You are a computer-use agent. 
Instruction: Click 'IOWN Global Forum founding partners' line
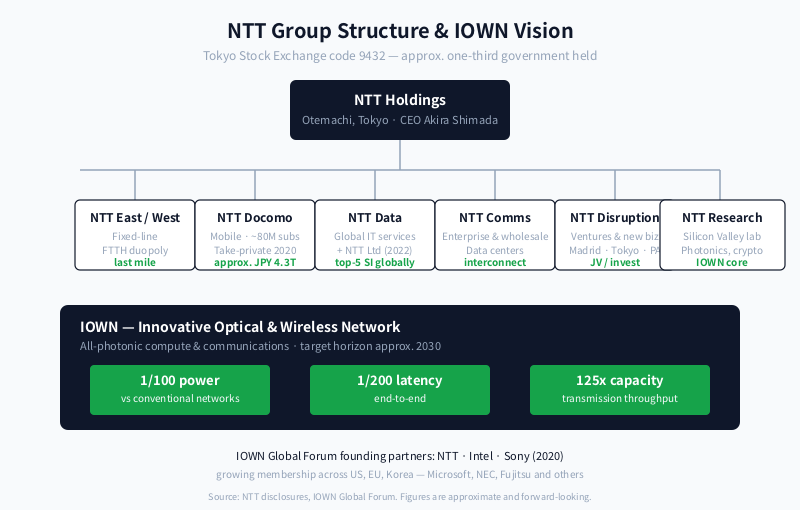(x=399, y=456)
